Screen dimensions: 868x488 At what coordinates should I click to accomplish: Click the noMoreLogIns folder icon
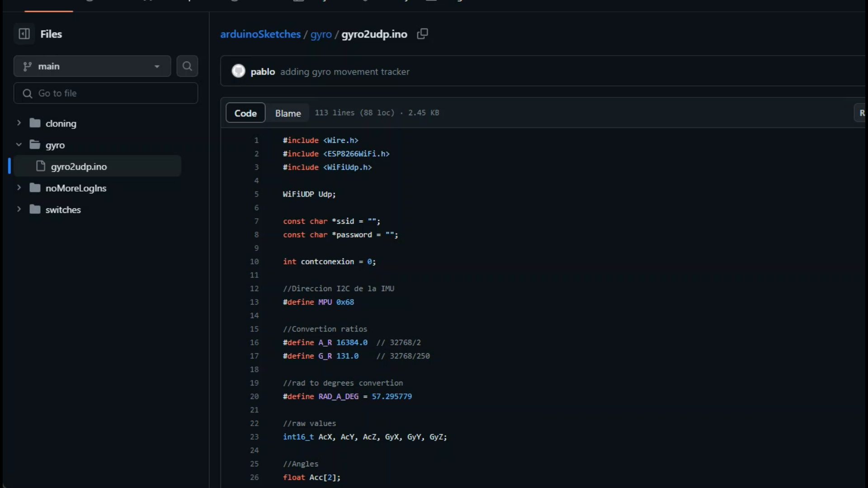[x=35, y=188]
